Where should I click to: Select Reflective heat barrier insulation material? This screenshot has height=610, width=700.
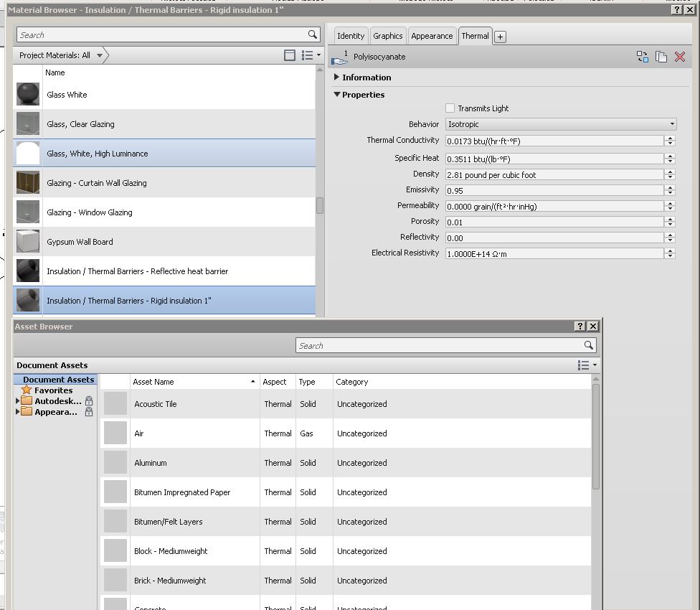coord(164,271)
